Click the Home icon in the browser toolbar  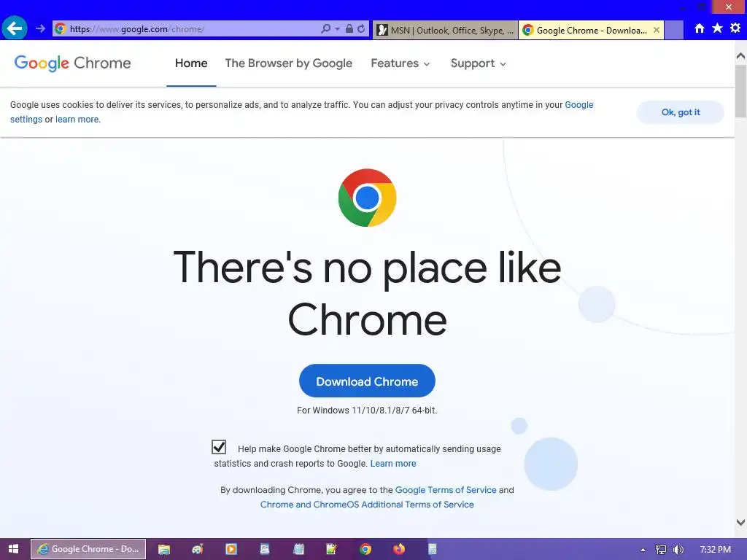(x=700, y=28)
